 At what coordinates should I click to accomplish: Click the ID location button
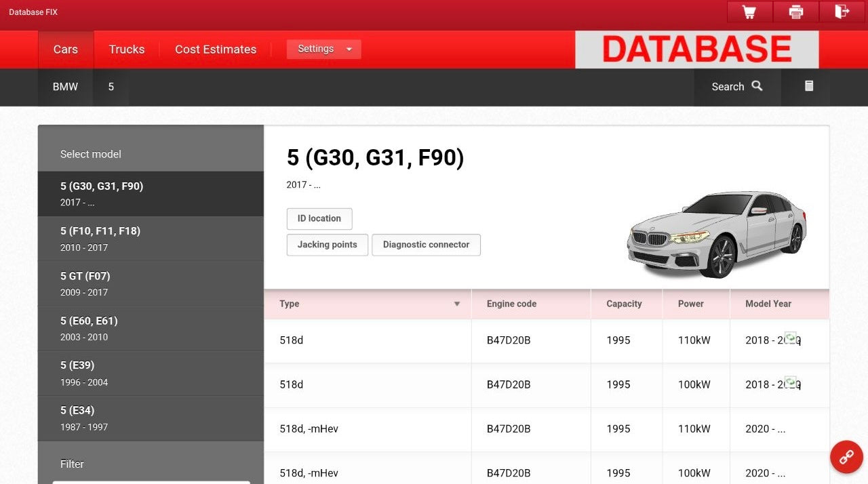pyautogui.click(x=319, y=218)
